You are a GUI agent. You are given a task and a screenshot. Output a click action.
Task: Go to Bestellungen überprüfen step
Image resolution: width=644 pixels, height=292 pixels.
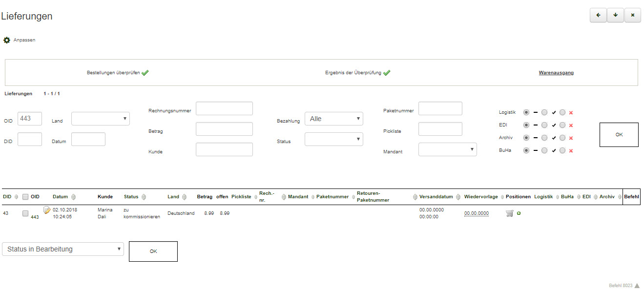coord(113,73)
